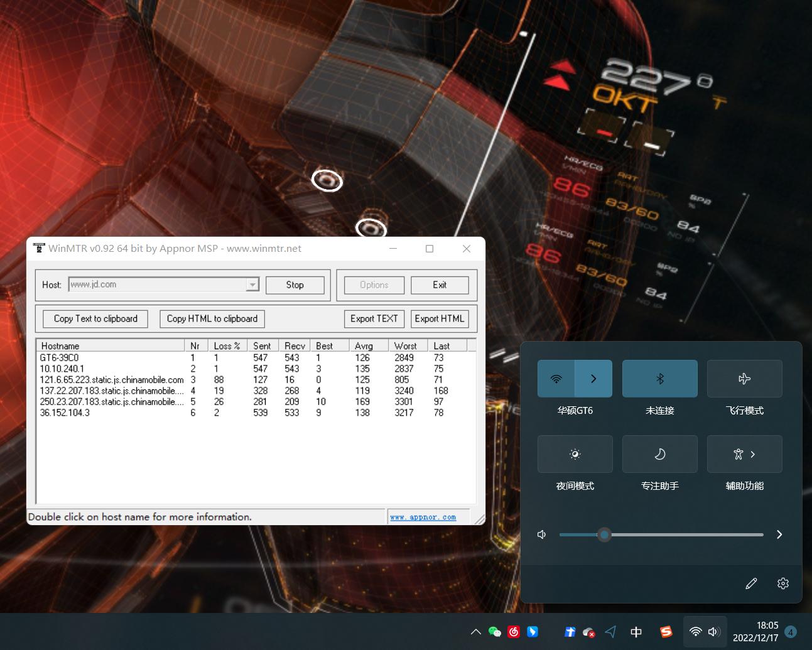Expand the Wi-Fi network list arrow
Screen dimensions: 812x650
tap(593, 379)
